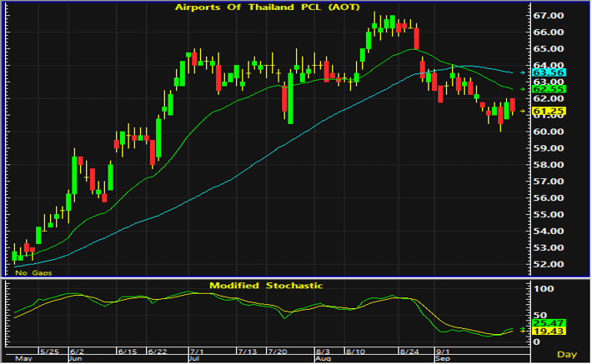Click the 66.00 price axis label
Image resolution: width=592 pixels, height=364 pixels.
(548, 32)
